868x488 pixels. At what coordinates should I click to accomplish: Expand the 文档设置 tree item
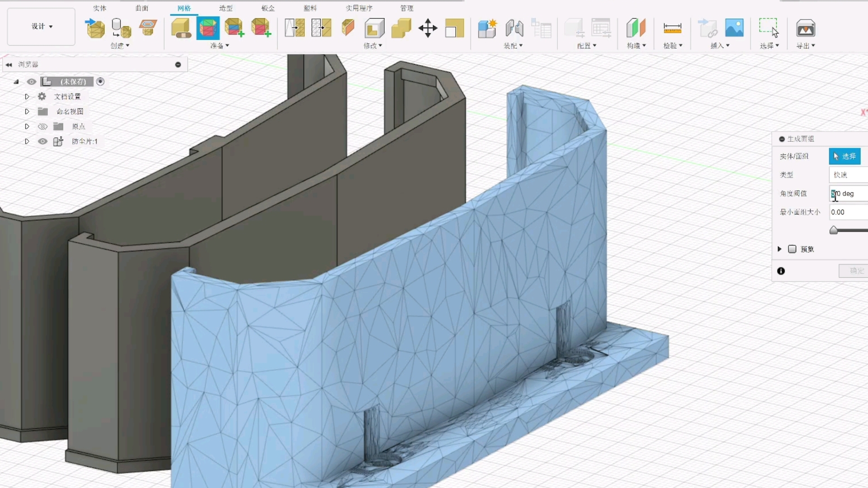(x=27, y=96)
